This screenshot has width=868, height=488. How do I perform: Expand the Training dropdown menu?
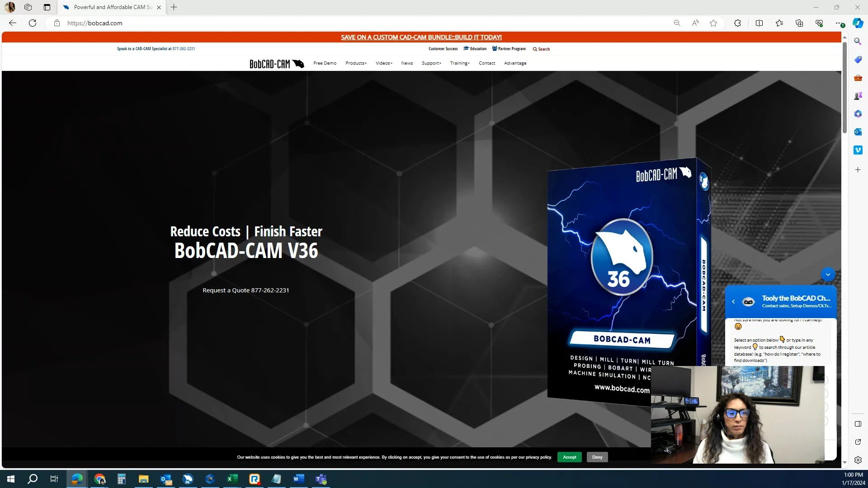459,63
